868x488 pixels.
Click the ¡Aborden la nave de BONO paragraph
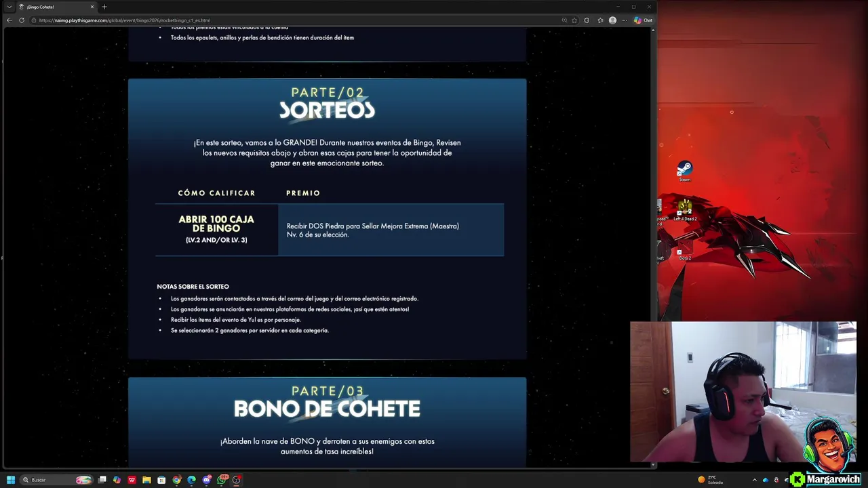point(327,446)
